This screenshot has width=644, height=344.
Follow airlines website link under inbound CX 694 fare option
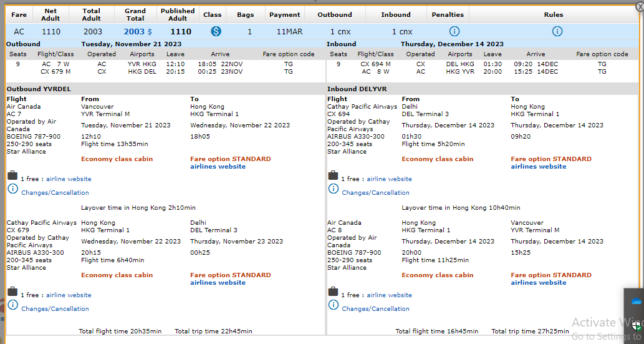tap(539, 167)
